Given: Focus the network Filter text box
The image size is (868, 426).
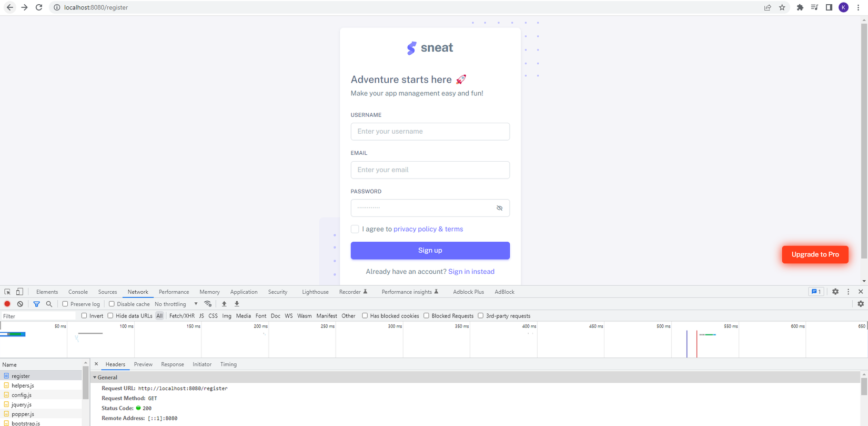Looking at the screenshot, I should (x=38, y=316).
